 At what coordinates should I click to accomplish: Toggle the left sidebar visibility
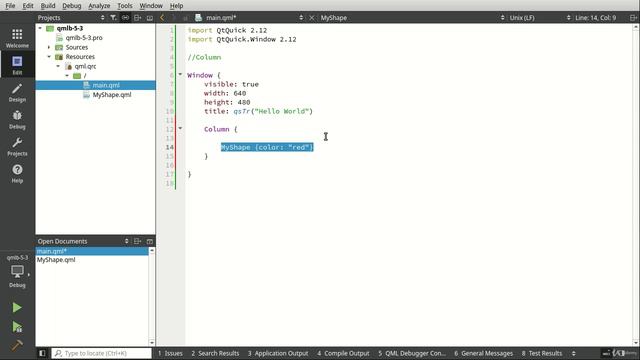coord(42,353)
